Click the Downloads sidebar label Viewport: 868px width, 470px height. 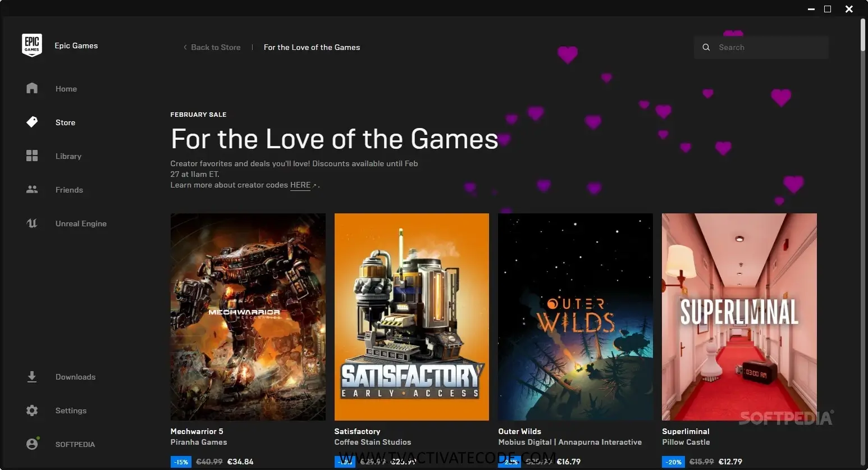point(75,377)
